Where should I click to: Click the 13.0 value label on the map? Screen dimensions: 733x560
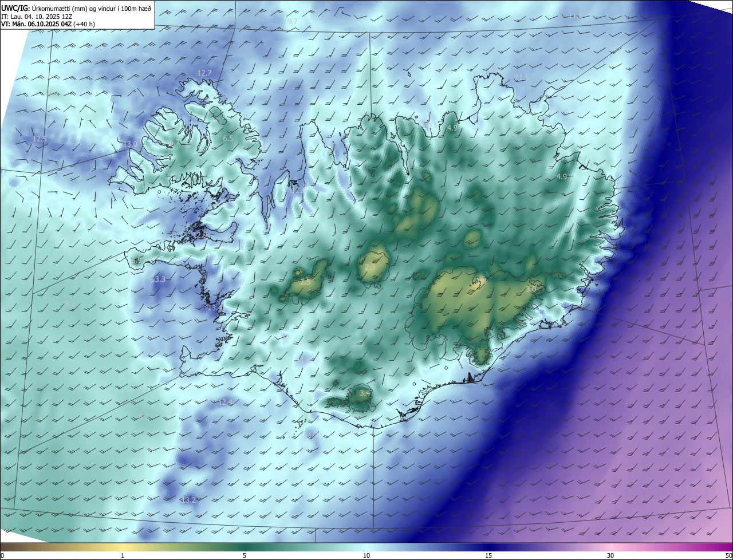pos(130,144)
